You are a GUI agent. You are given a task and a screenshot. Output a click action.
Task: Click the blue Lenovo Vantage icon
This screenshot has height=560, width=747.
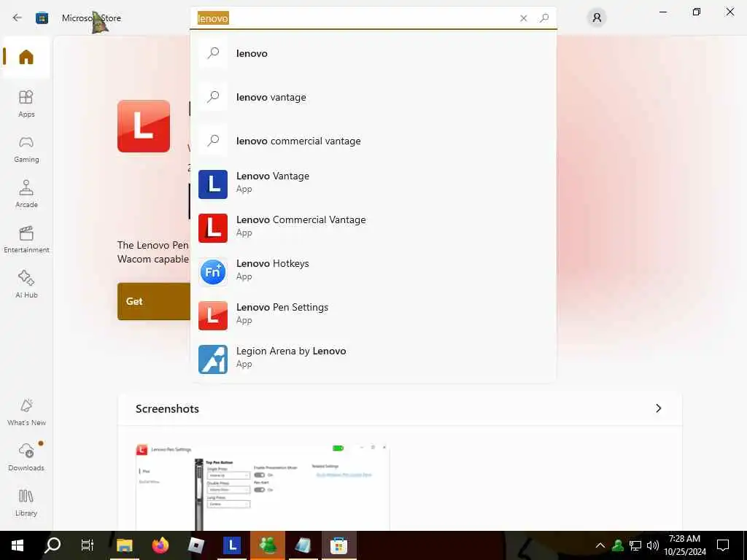pos(213,184)
